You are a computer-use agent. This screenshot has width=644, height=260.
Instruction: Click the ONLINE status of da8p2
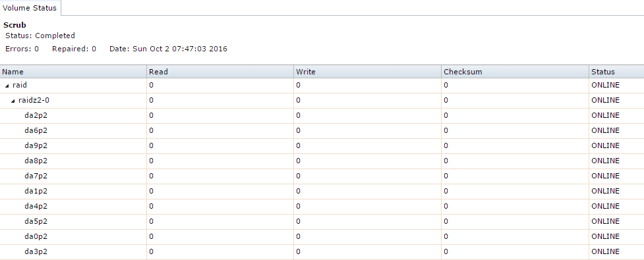coord(605,161)
